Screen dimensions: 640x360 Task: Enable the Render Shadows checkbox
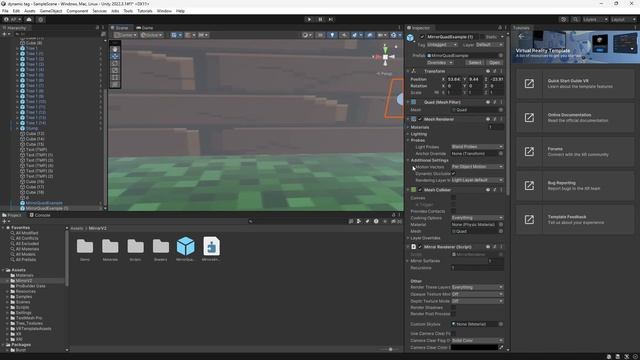pyautogui.click(x=453, y=307)
